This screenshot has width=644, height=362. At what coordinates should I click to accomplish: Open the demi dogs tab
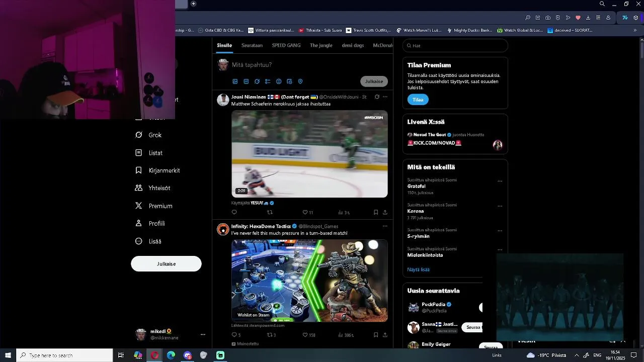[x=353, y=45]
